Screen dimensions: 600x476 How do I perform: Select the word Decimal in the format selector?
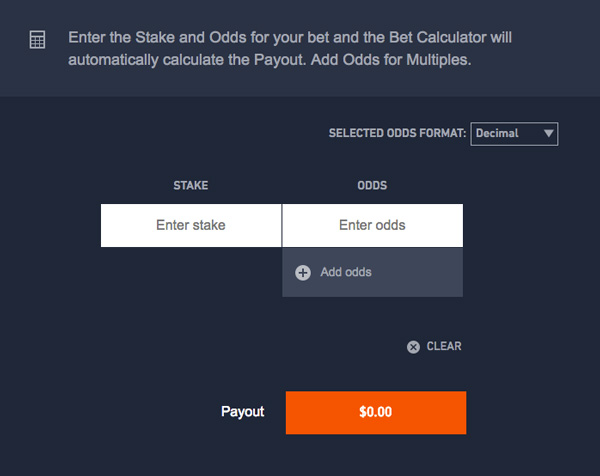(x=497, y=133)
